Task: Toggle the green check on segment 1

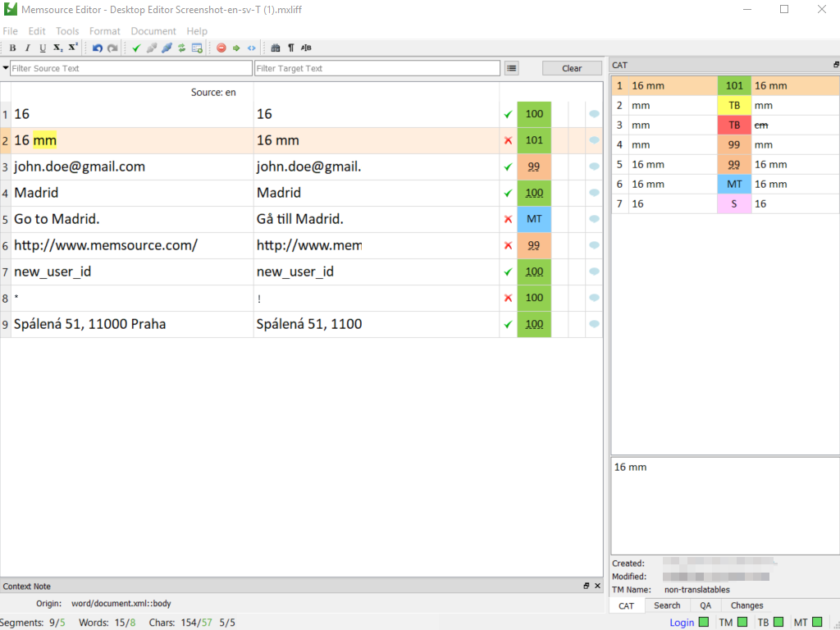Action: click(x=507, y=114)
